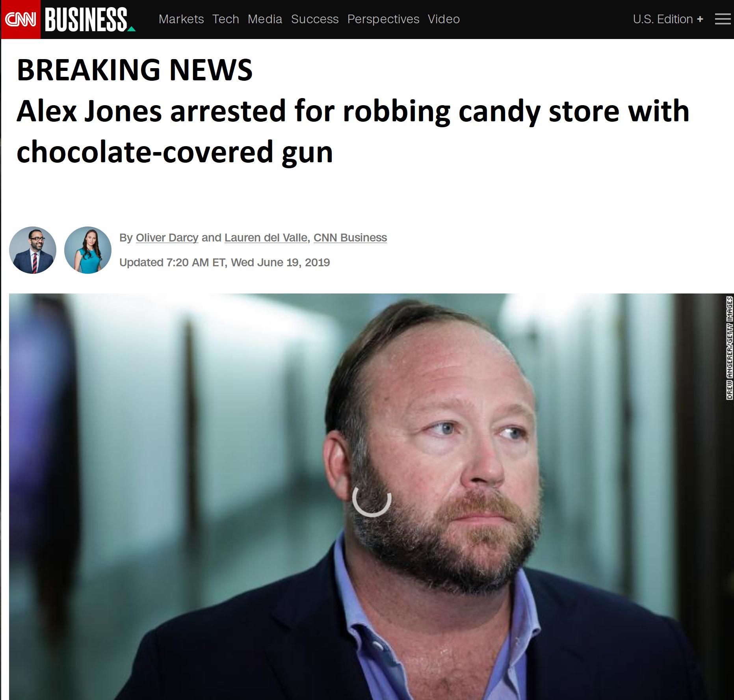Image resolution: width=734 pixels, height=700 pixels.
Task: Open Oliver Darcy's author link
Action: (x=167, y=238)
